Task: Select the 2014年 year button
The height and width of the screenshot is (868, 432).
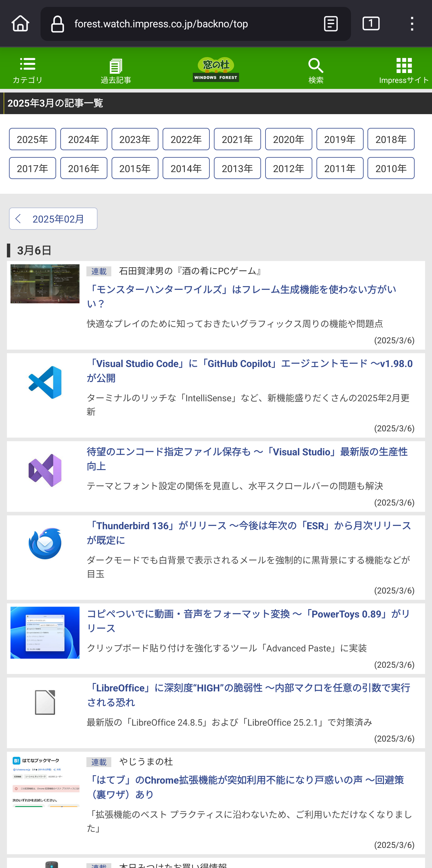Action: point(186,168)
